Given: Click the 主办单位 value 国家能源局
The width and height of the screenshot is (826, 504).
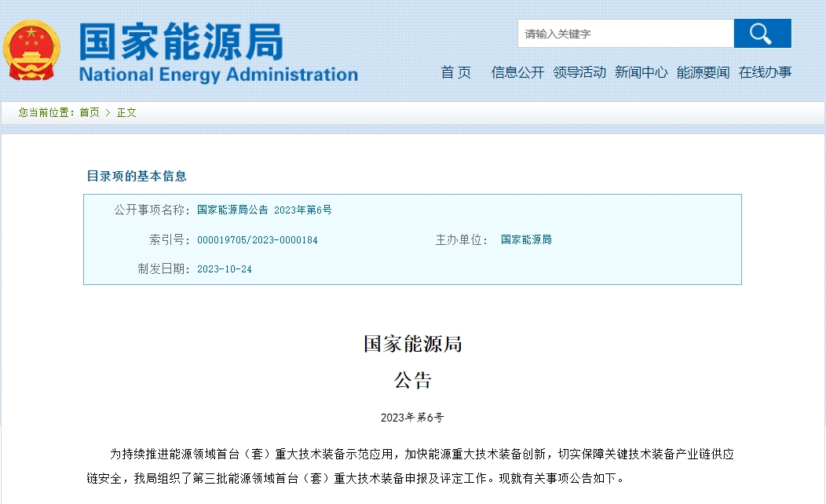Looking at the screenshot, I should coord(526,239).
